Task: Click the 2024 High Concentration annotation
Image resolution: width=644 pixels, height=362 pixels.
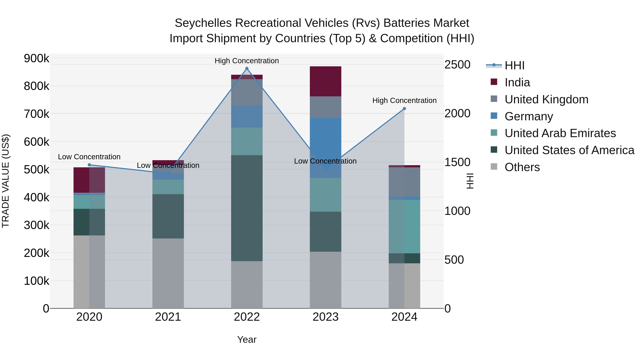Action: pyautogui.click(x=404, y=100)
